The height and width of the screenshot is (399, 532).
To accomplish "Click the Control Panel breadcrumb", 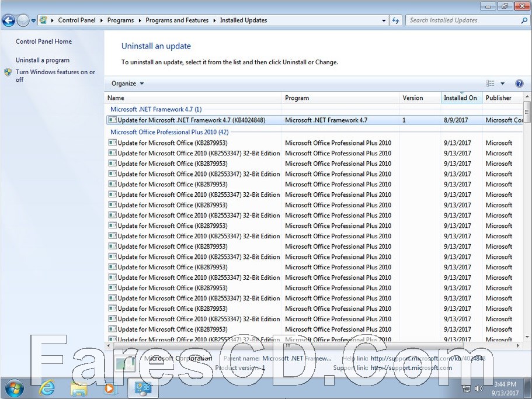I will pos(77,20).
